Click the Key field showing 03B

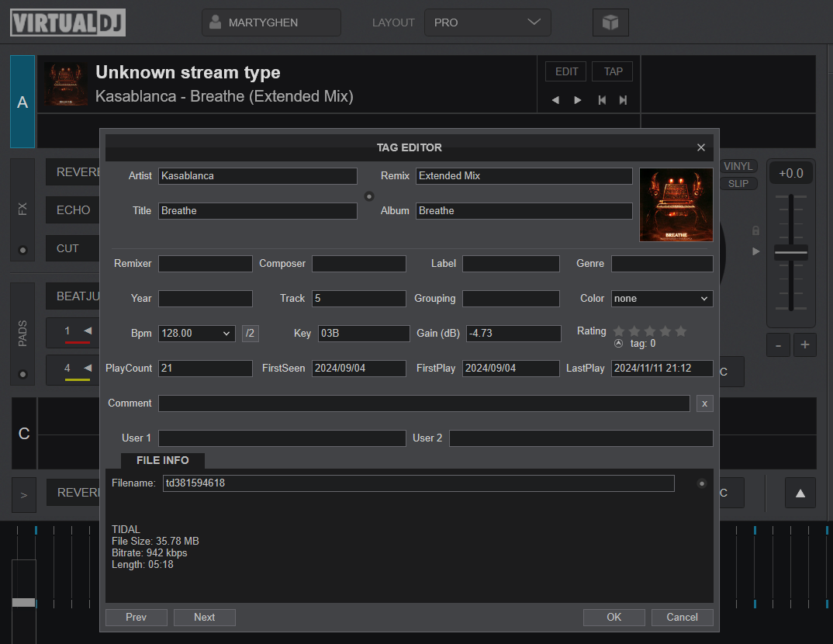[x=364, y=334]
